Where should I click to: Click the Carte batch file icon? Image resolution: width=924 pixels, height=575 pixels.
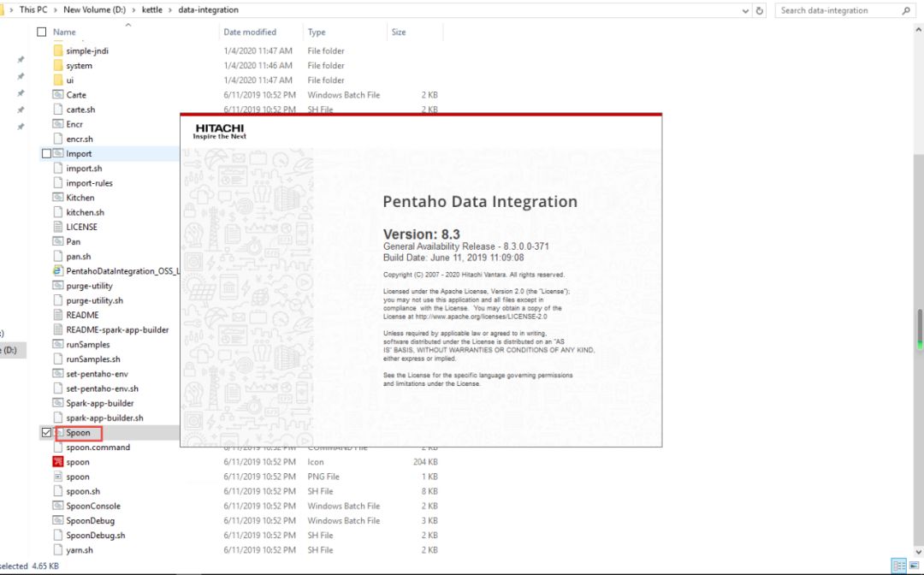pos(58,95)
